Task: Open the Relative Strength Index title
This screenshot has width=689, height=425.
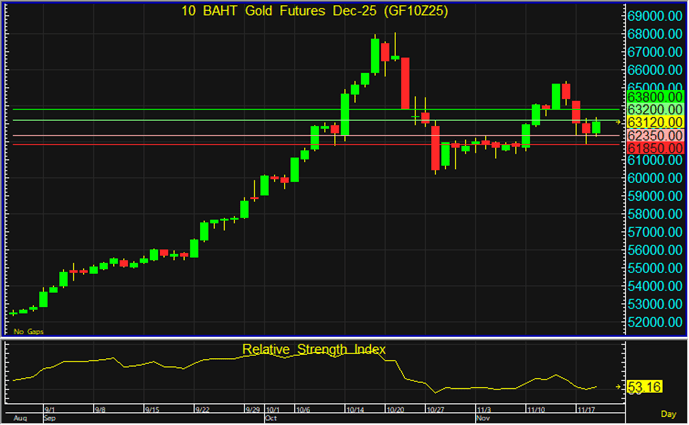Action: point(314,349)
